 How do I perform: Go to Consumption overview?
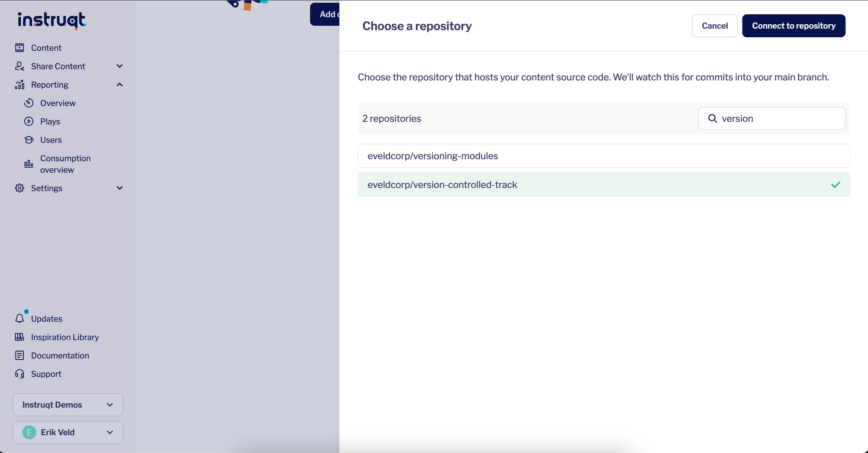coord(65,164)
